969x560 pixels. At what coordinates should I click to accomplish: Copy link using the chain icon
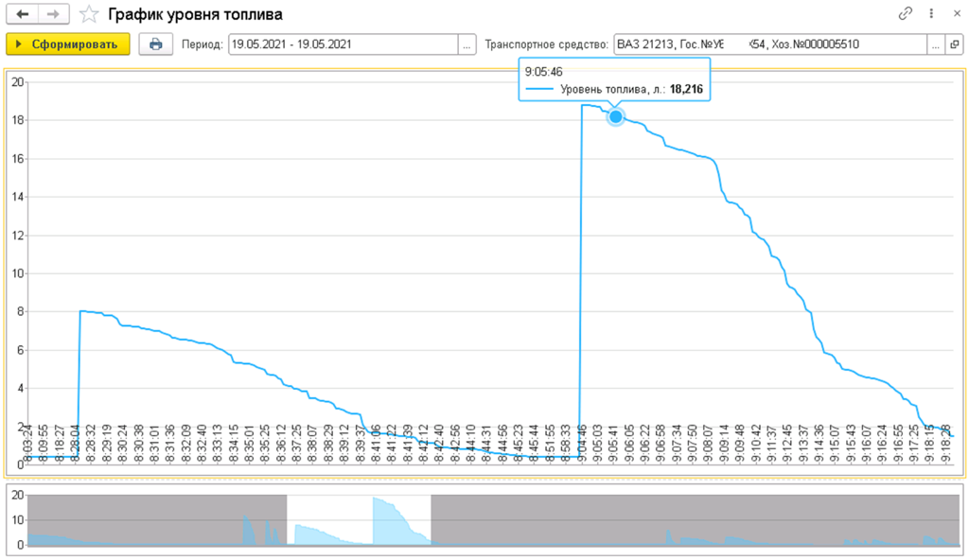click(906, 14)
